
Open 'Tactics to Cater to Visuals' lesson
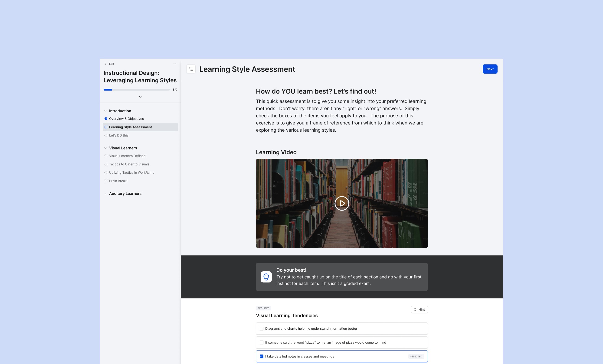[129, 164]
